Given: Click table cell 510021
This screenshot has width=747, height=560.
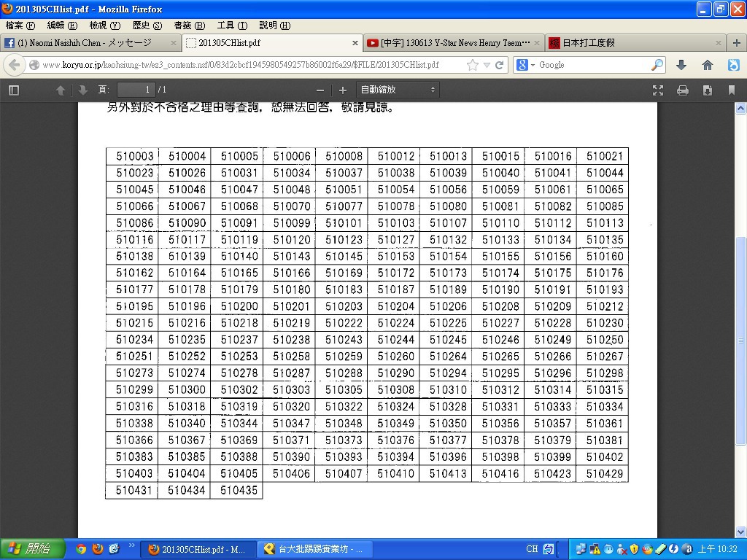Looking at the screenshot, I should pyautogui.click(x=603, y=156).
